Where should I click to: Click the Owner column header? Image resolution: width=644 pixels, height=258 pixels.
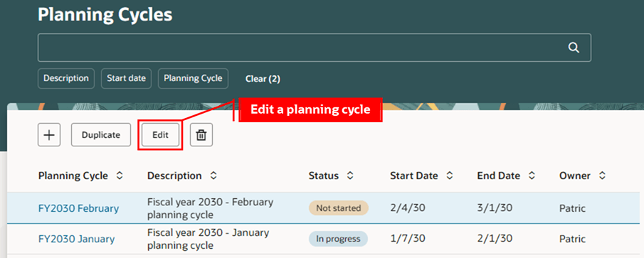(575, 176)
